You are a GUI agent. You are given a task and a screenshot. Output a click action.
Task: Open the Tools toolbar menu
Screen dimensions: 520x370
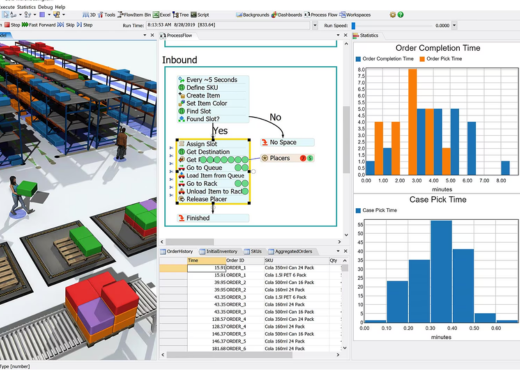[106, 15]
